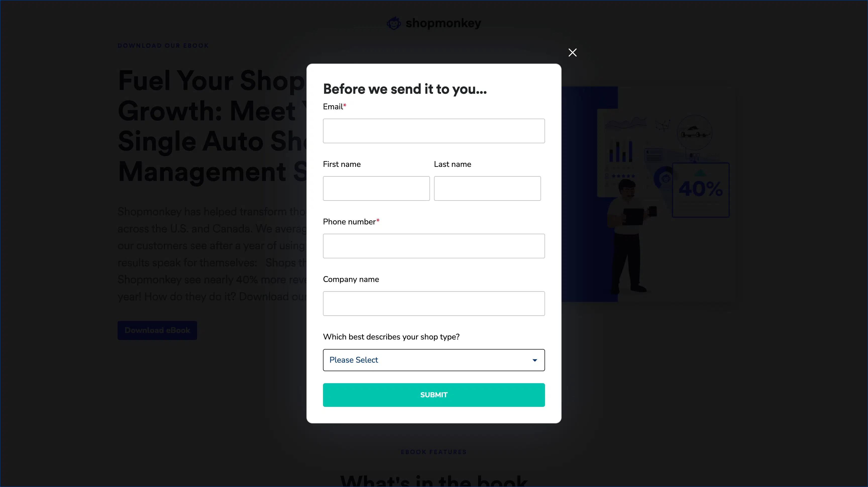
Task: Click the shop type question label
Action: tap(391, 337)
